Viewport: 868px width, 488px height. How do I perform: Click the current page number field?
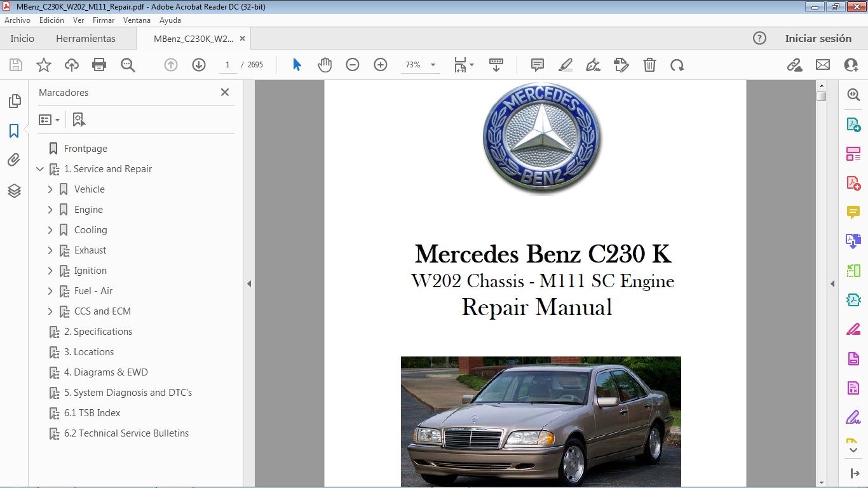pos(227,64)
